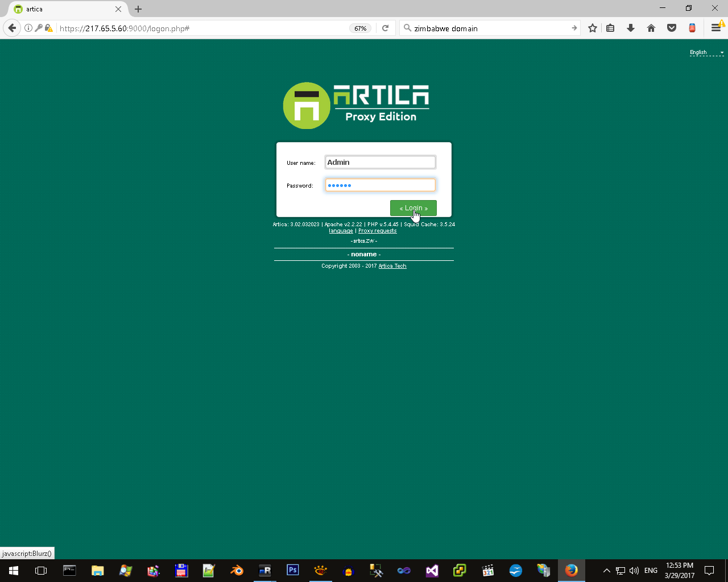Open a new browser tab

[138, 9]
